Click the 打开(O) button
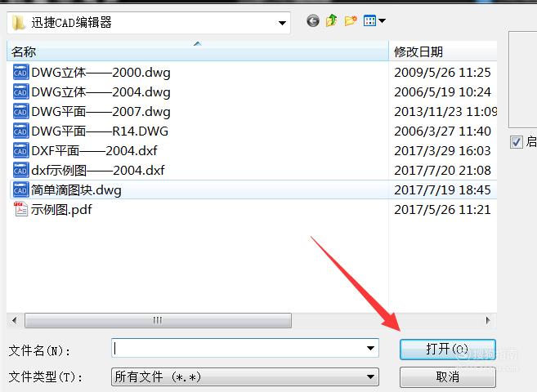 pyautogui.click(x=447, y=350)
